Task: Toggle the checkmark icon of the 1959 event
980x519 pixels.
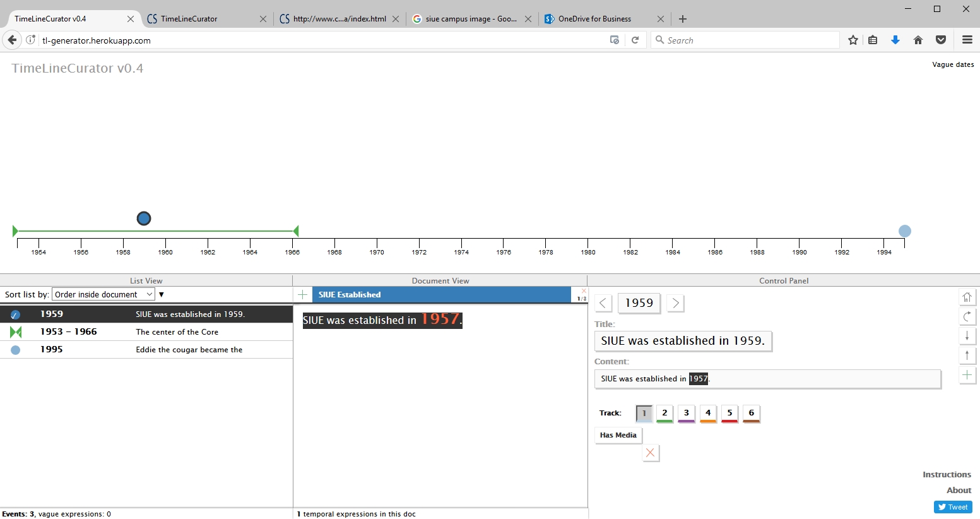Action: point(16,314)
